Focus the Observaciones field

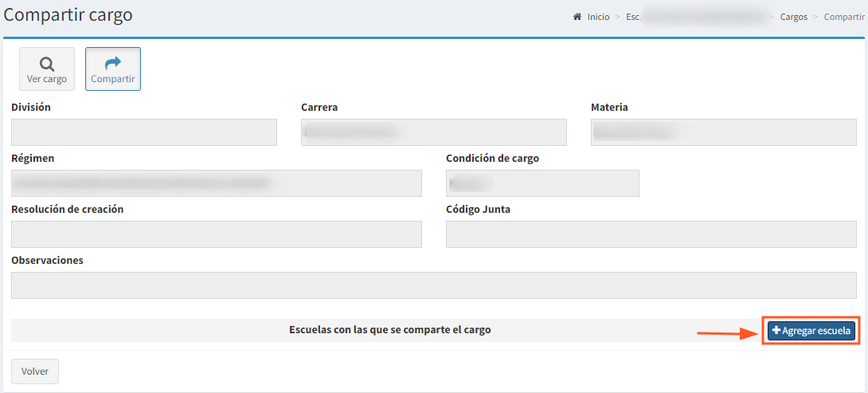(434, 285)
